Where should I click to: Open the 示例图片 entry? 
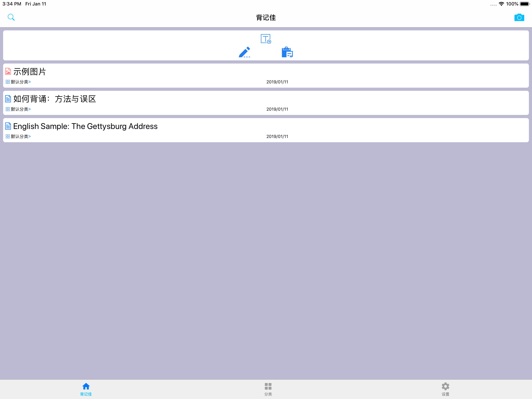click(266, 76)
